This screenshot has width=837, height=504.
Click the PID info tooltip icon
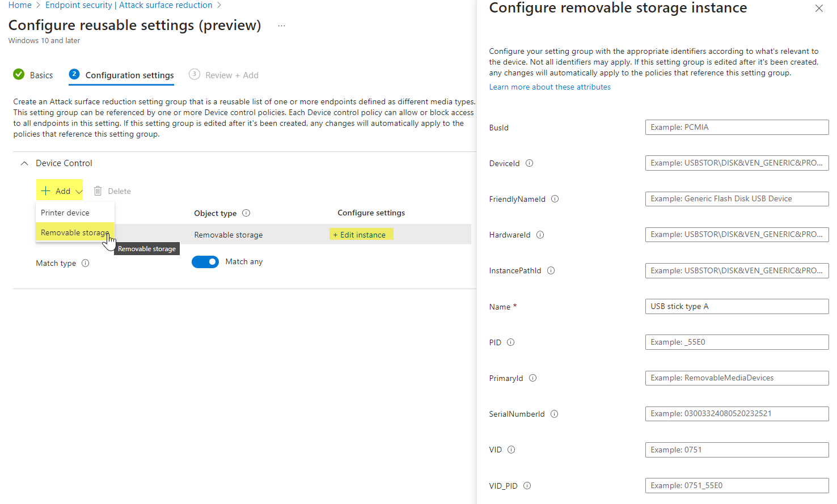point(510,342)
